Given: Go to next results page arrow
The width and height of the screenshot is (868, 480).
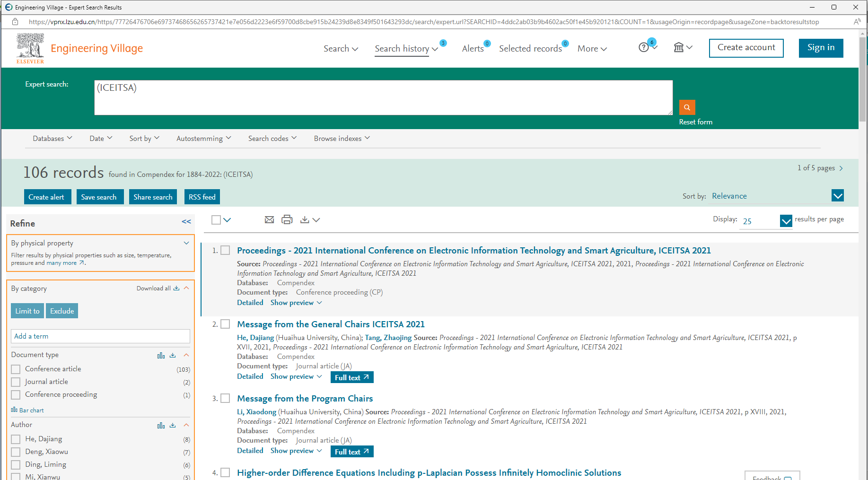Looking at the screenshot, I should [x=841, y=168].
